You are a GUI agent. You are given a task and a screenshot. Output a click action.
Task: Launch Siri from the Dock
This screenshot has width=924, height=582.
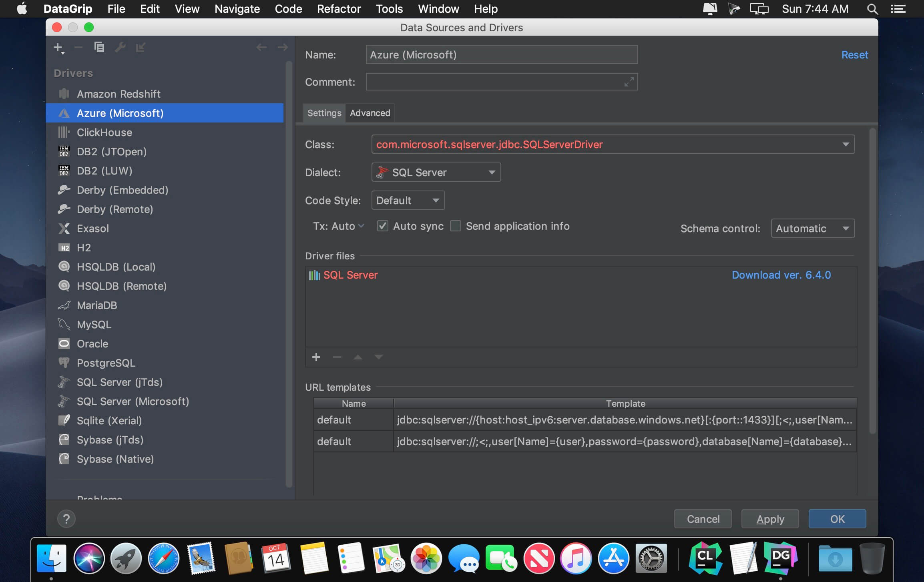pyautogui.click(x=89, y=558)
